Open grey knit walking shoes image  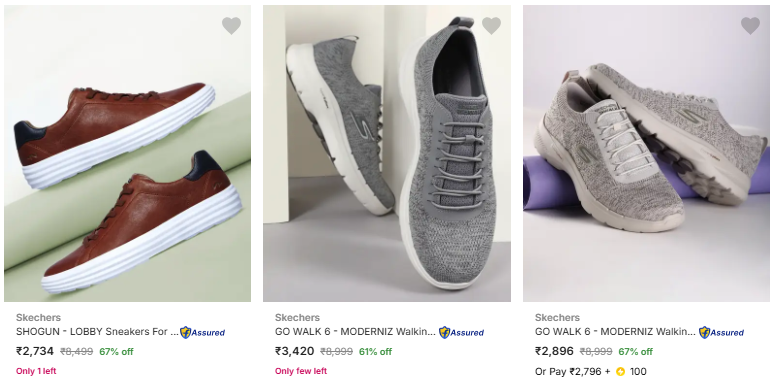click(387, 153)
